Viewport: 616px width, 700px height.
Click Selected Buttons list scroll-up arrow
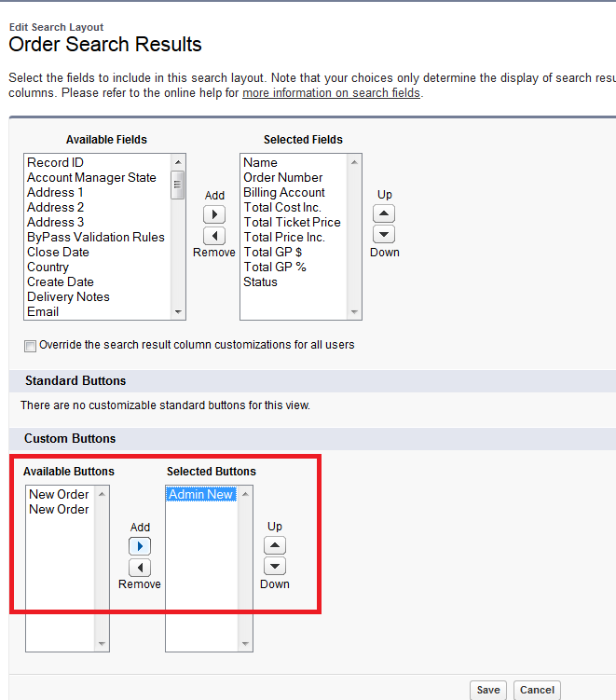[245, 494]
